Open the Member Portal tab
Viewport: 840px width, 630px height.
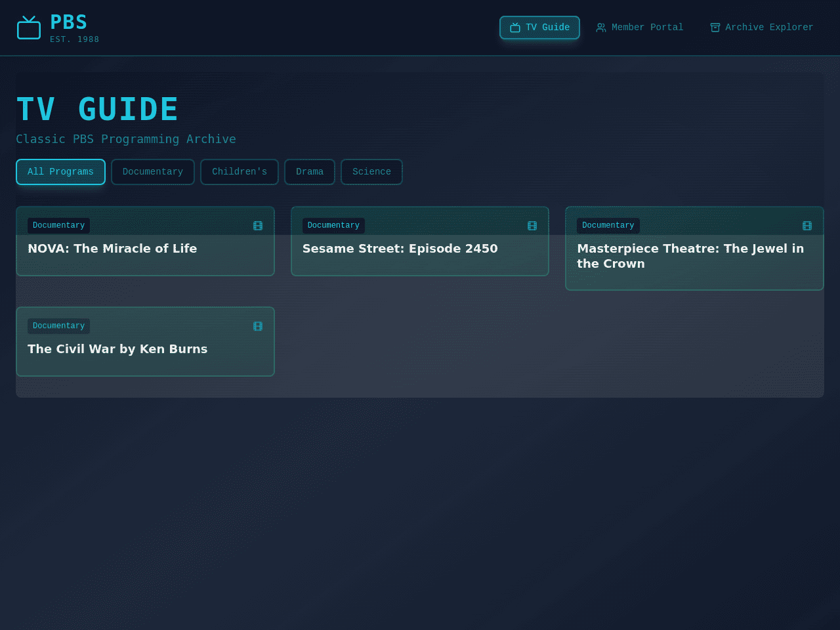(639, 28)
